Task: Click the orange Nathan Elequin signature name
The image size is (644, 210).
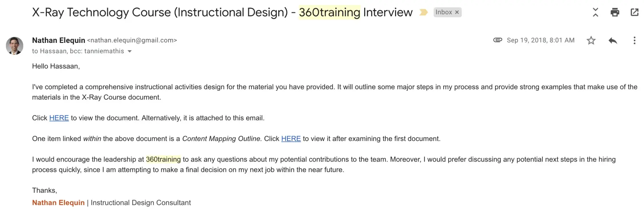Action: pos(58,203)
